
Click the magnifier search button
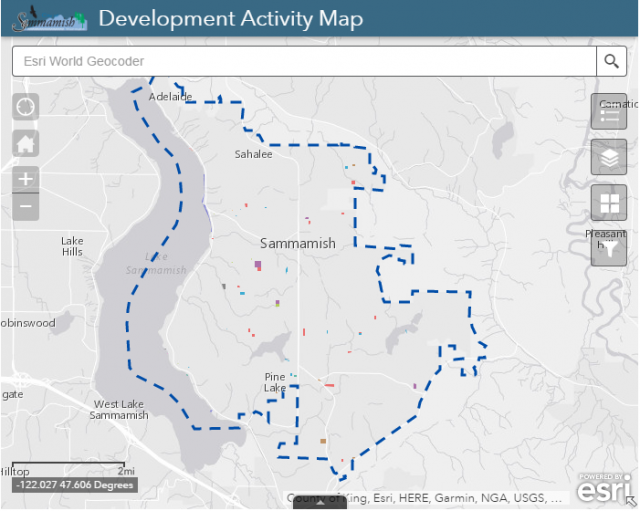point(611,61)
